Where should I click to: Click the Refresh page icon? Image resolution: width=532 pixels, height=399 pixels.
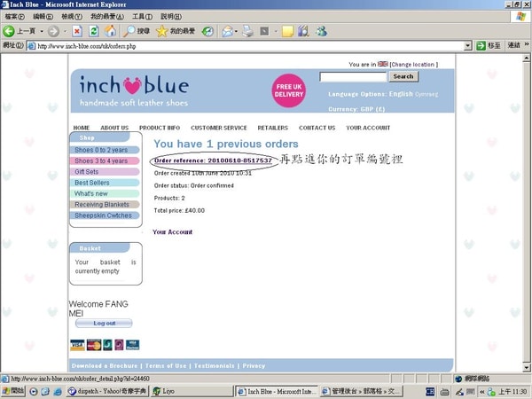pyautogui.click(x=94, y=31)
